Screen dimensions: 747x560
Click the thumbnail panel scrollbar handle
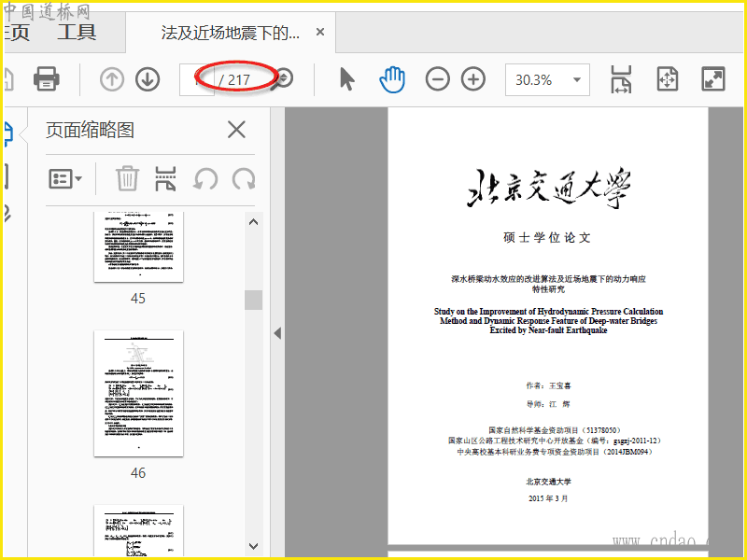253,300
